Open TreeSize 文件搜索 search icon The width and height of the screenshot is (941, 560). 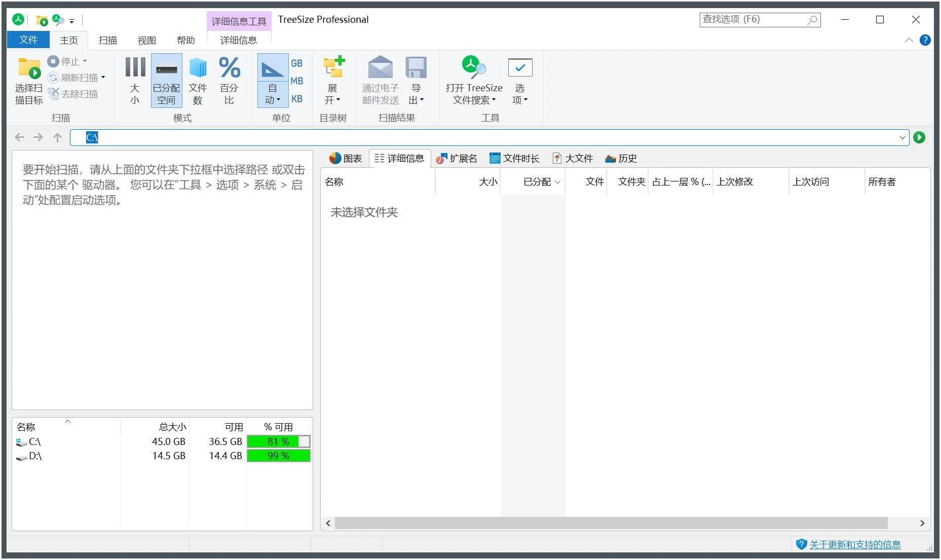click(x=473, y=80)
